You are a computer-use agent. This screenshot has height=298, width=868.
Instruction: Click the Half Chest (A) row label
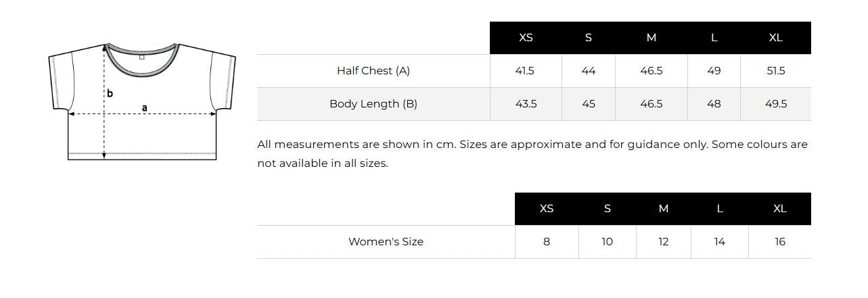pos(373,71)
